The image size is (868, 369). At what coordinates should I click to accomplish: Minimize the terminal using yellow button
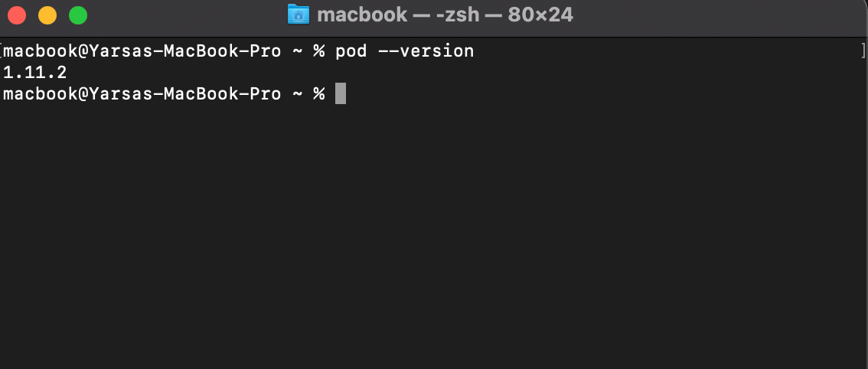(47, 15)
